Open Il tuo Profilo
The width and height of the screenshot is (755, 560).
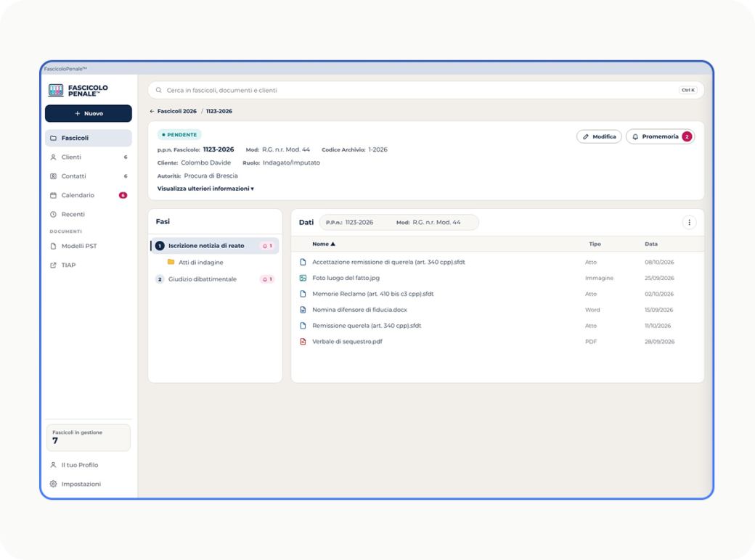pyautogui.click(x=89, y=465)
